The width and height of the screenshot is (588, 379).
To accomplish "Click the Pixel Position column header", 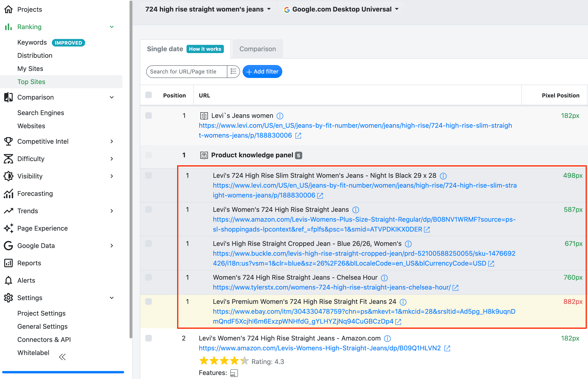I will pos(561,96).
